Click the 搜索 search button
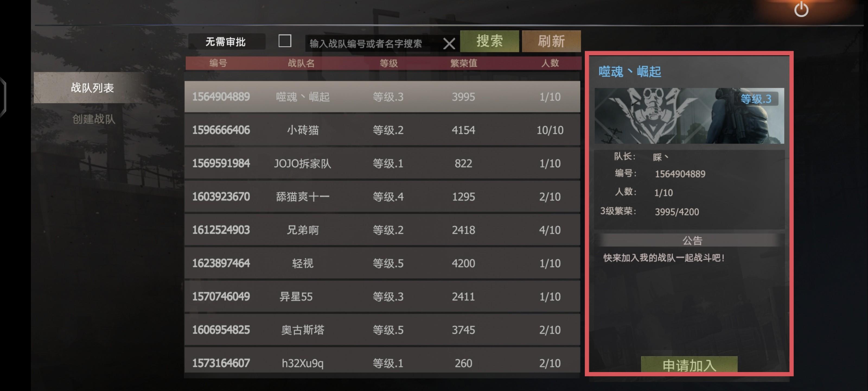The image size is (868, 391). coord(489,41)
